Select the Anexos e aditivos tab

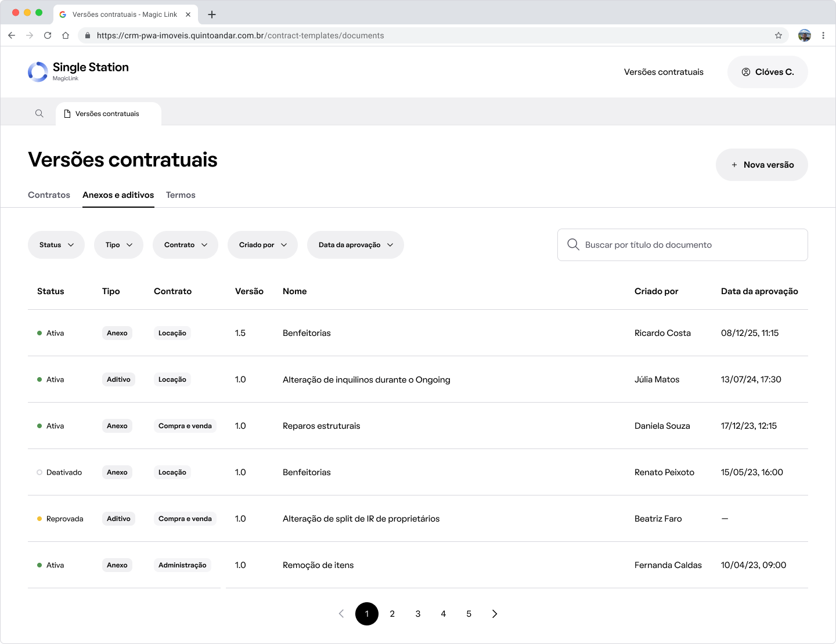118,195
